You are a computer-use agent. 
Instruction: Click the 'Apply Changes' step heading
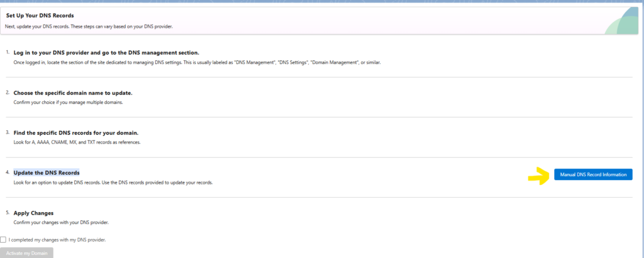click(x=34, y=213)
